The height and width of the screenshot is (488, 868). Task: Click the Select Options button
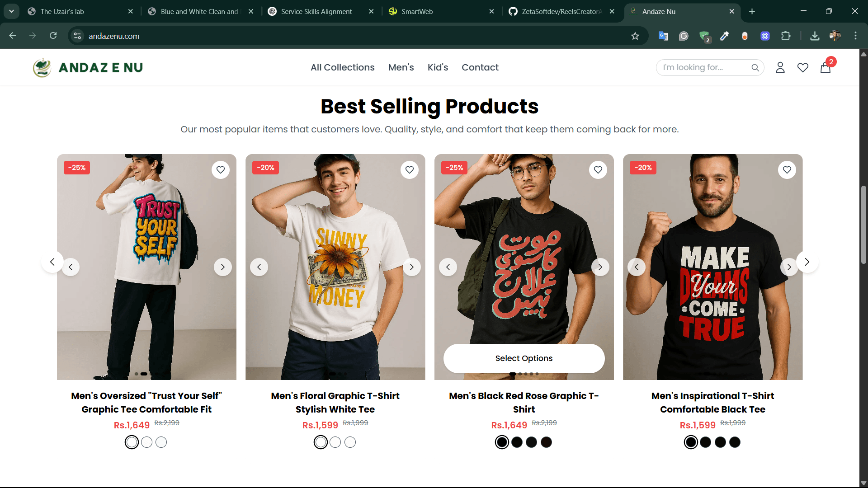(x=524, y=358)
